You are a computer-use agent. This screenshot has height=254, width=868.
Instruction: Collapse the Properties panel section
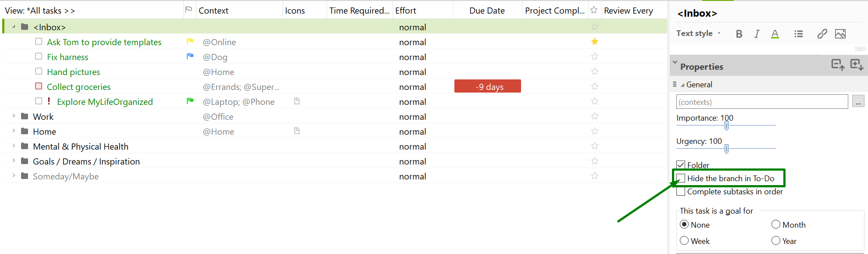point(675,63)
